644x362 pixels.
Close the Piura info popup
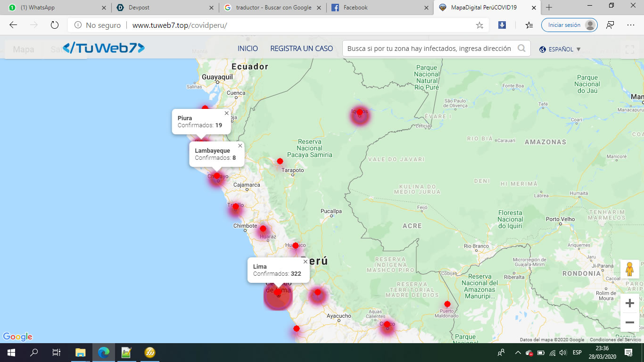coord(226,113)
